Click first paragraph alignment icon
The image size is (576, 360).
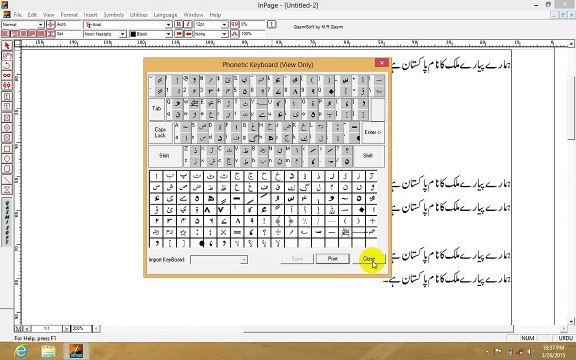(5, 34)
